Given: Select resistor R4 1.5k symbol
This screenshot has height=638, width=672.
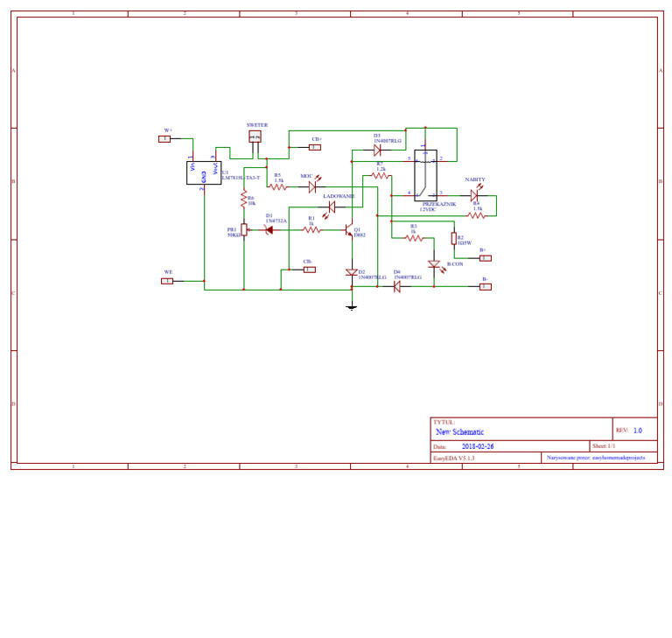Looking at the screenshot, I should (477, 215).
